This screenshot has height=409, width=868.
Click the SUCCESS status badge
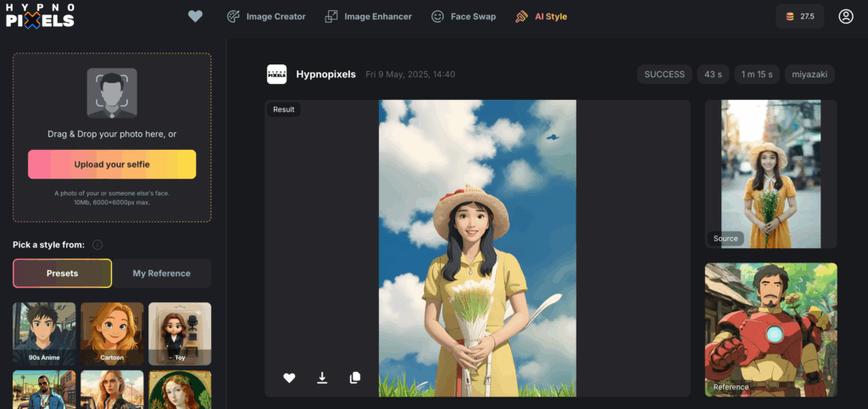coord(665,74)
